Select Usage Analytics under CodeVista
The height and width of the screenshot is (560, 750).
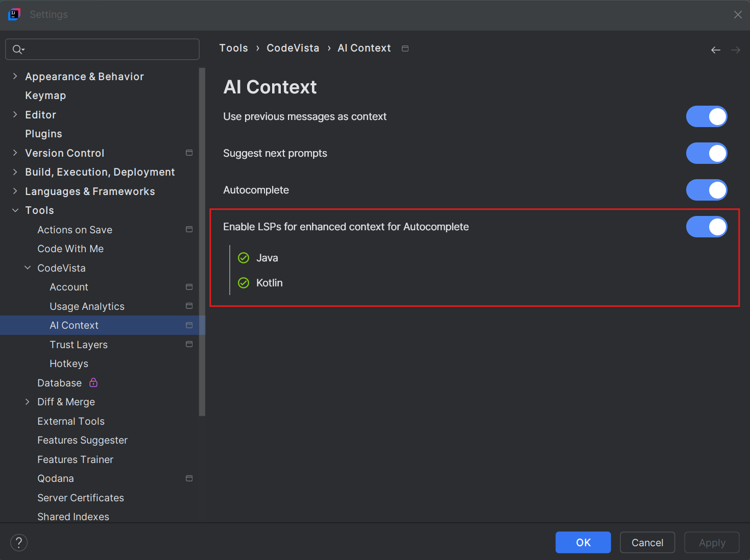(x=87, y=306)
